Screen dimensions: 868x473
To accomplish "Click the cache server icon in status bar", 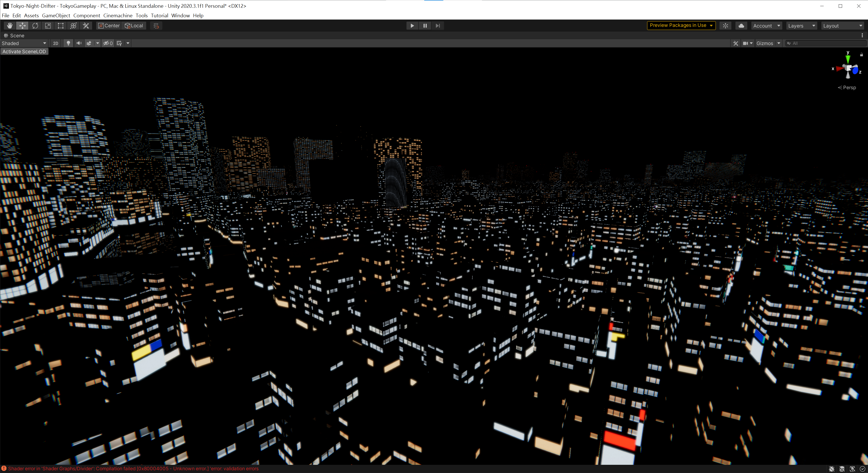I will tap(842, 469).
